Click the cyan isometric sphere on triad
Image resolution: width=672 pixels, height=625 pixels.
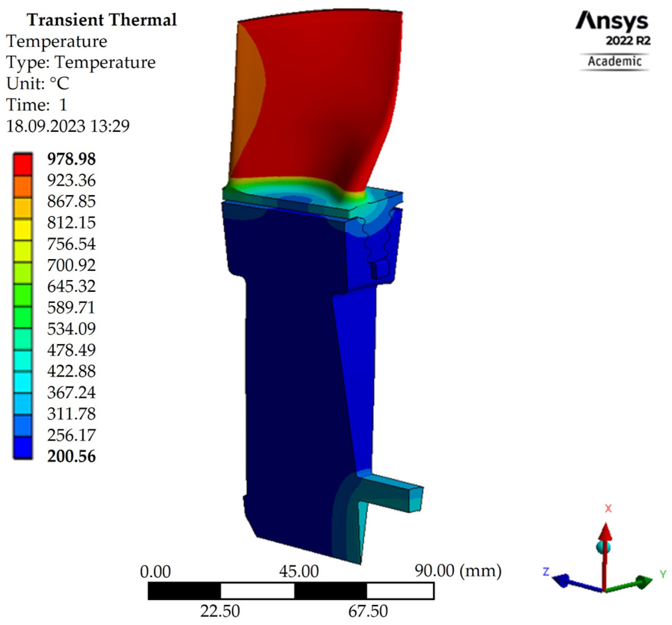coord(603,547)
